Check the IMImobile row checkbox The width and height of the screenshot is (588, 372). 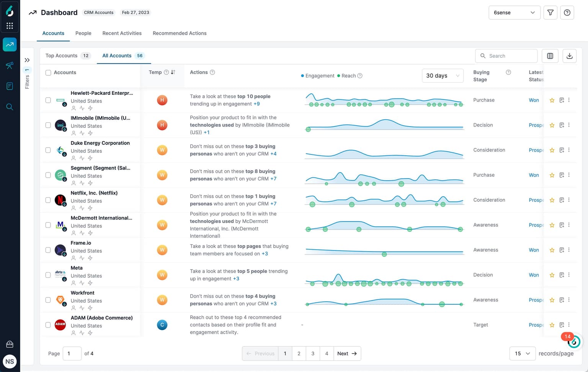tap(48, 125)
